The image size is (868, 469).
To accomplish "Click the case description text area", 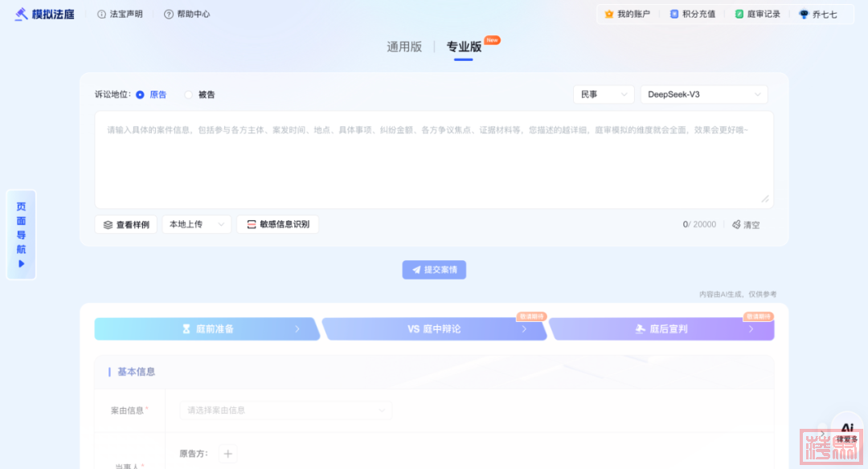I will pos(434,161).
